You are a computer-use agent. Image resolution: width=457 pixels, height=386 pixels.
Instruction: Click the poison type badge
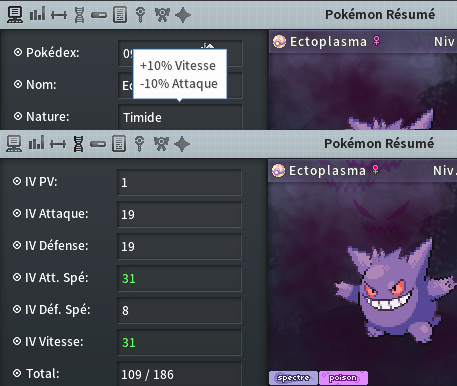(x=343, y=378)
